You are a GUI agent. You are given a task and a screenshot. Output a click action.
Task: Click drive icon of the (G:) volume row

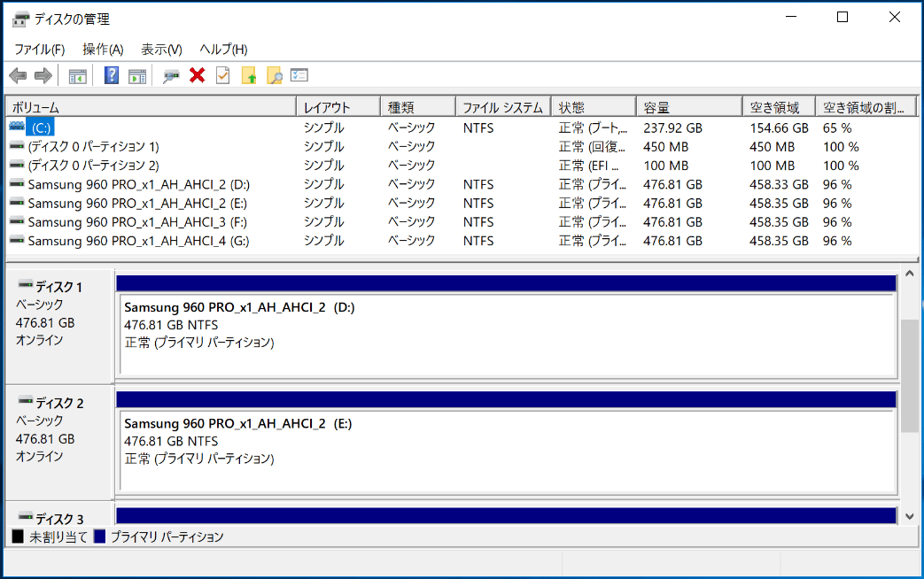tap(17, 240)
